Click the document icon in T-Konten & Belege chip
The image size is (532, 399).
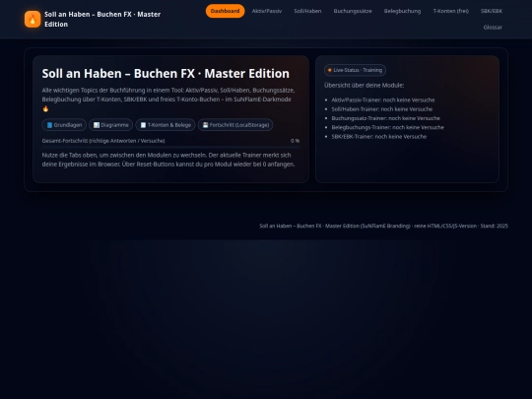[143, 125]
